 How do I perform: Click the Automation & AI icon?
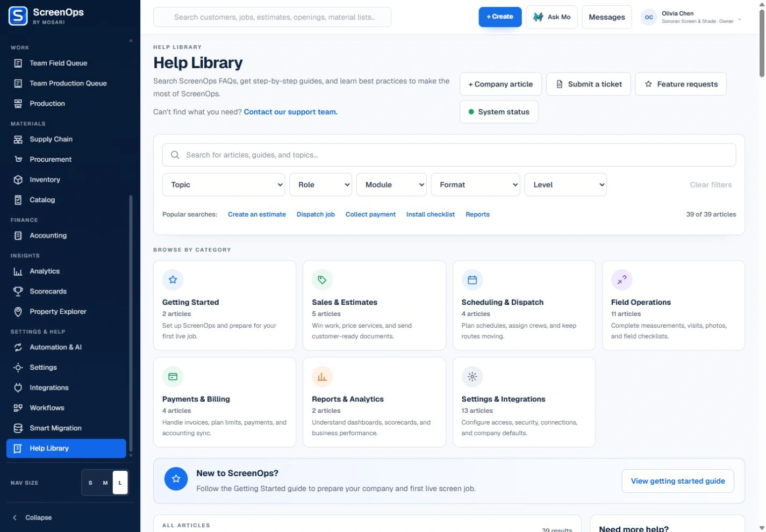[18, 348]
